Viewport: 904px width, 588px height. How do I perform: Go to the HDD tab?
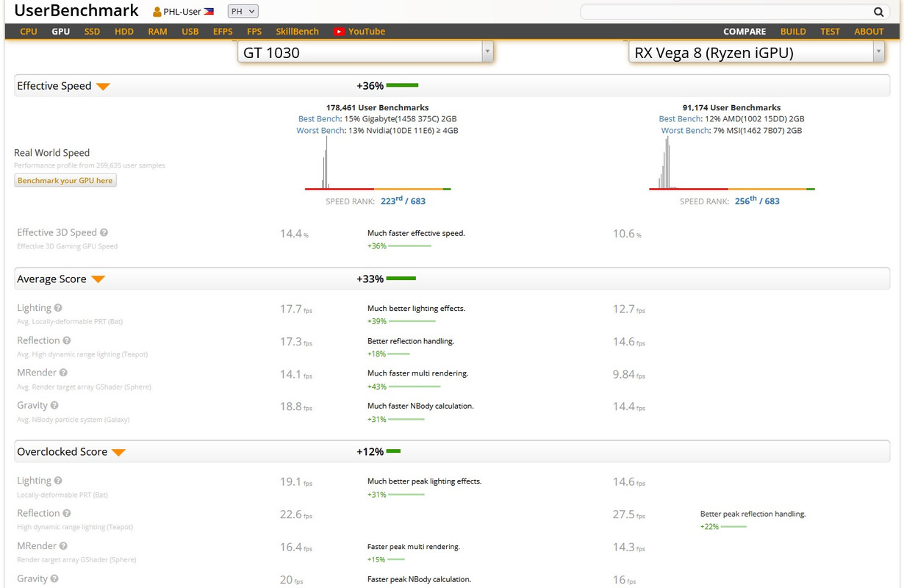click(124, 32)
